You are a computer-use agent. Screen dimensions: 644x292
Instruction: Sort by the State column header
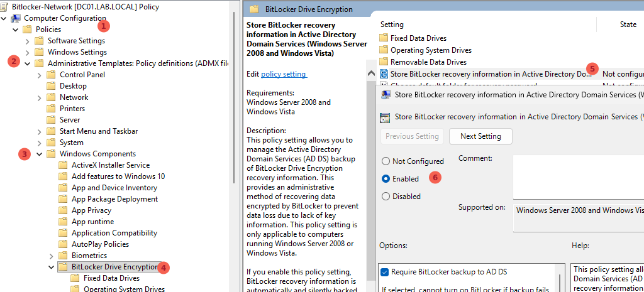(x=628, y=24)
